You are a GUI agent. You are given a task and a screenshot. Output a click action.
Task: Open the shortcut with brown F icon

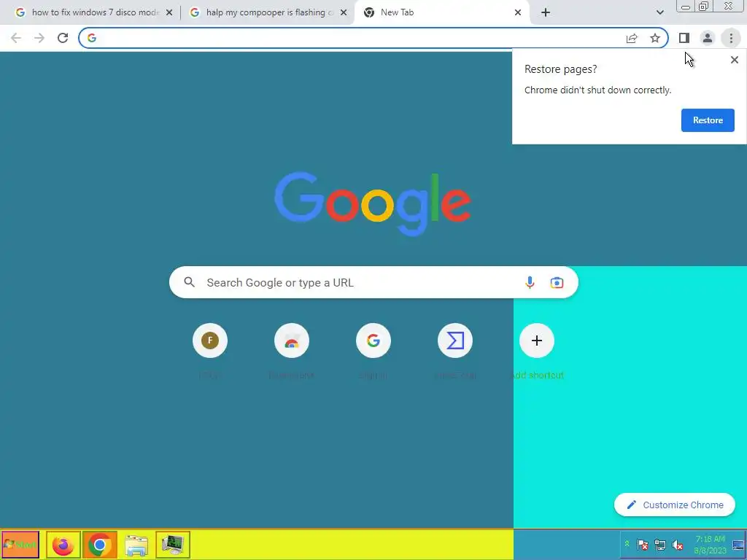point(210,341)
